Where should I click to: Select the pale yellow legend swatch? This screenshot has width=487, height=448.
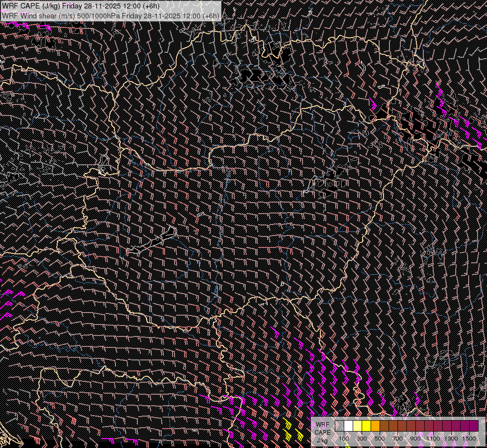click(358, 426)
